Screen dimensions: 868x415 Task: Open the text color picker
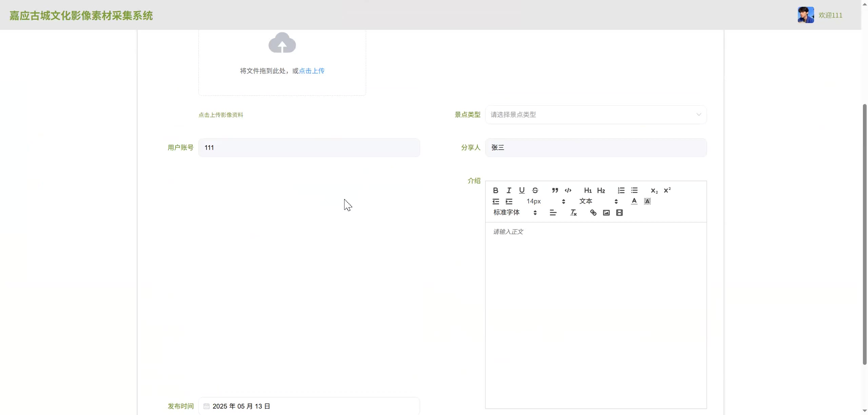point(634,201)
